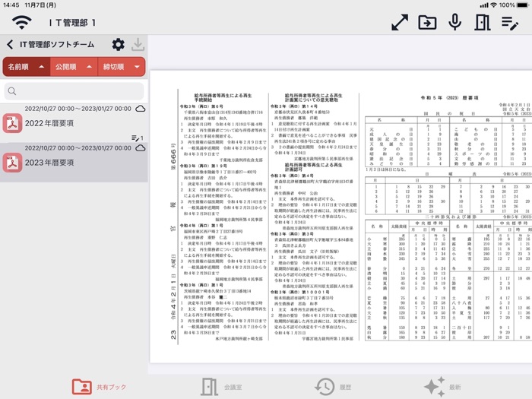532x399 pixels.
Task: Open the memo edit pencil icon
Action: (510, 23)
